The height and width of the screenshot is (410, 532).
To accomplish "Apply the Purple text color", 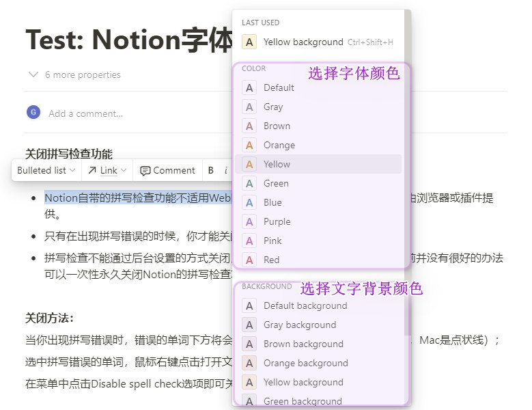I will (x=318, y=221).
